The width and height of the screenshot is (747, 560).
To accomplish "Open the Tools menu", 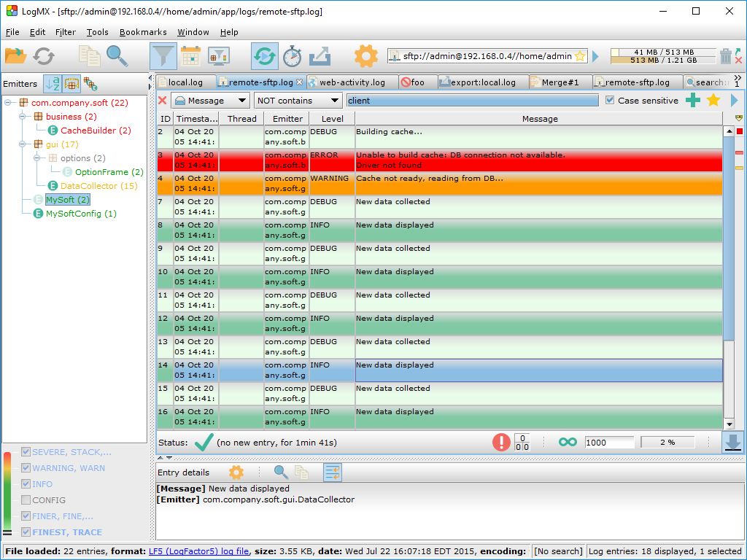I will click(x=97, y=32).
